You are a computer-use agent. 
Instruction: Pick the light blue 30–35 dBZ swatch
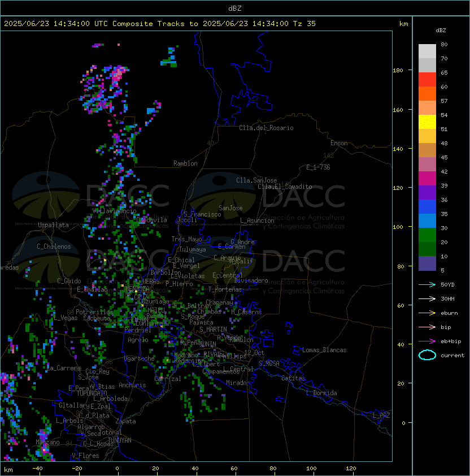(427, 220)
